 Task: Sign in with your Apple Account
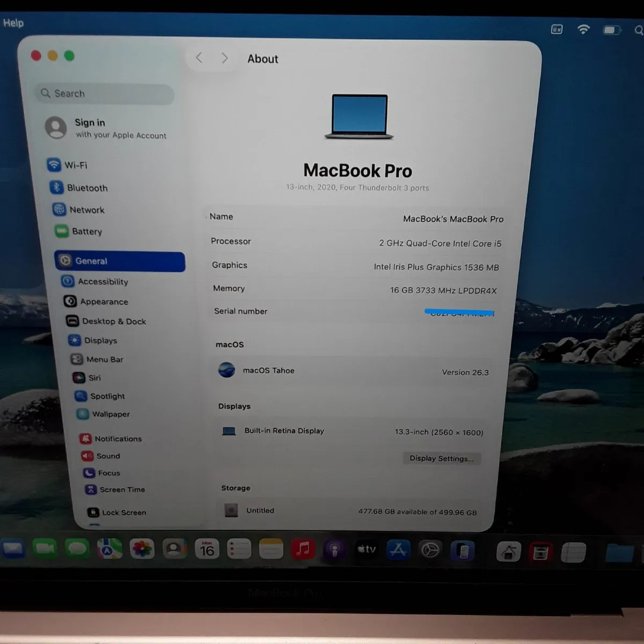(105, 128)
